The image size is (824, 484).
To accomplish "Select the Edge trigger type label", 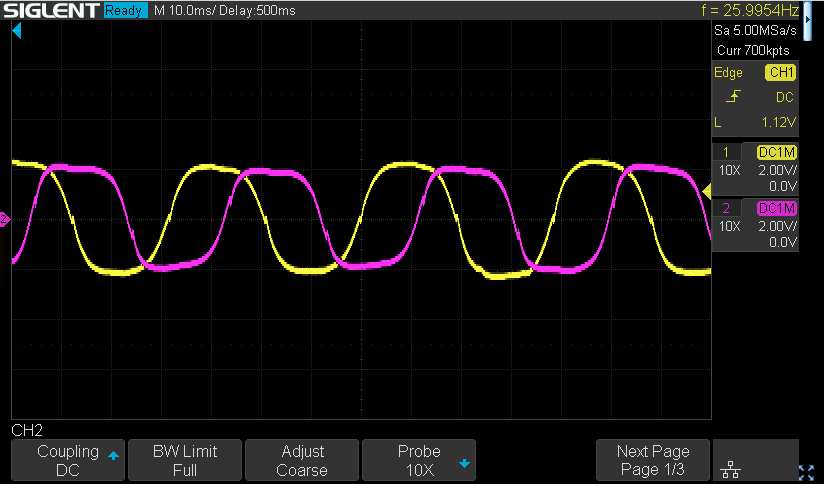I will click(728, 73).
